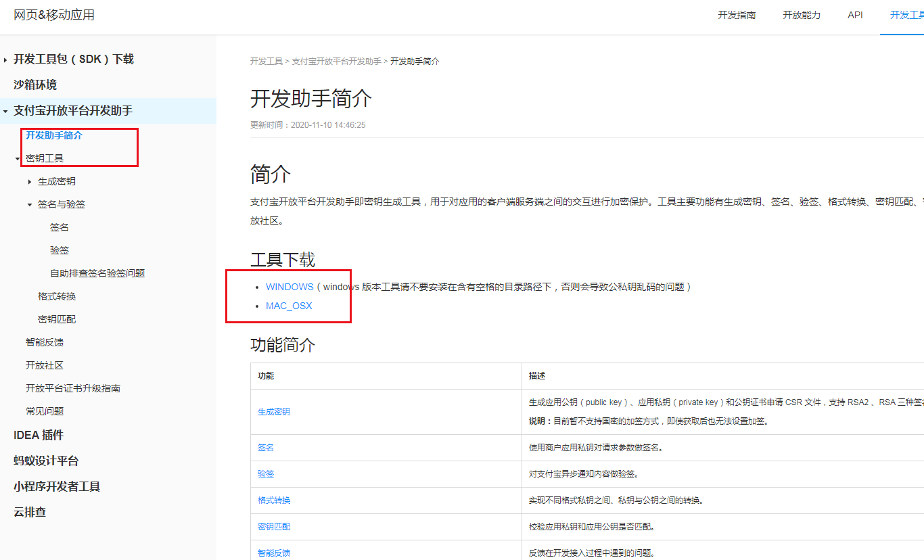
Task: Open 签名 sidebar sub-item
Action: click(60, 227)
